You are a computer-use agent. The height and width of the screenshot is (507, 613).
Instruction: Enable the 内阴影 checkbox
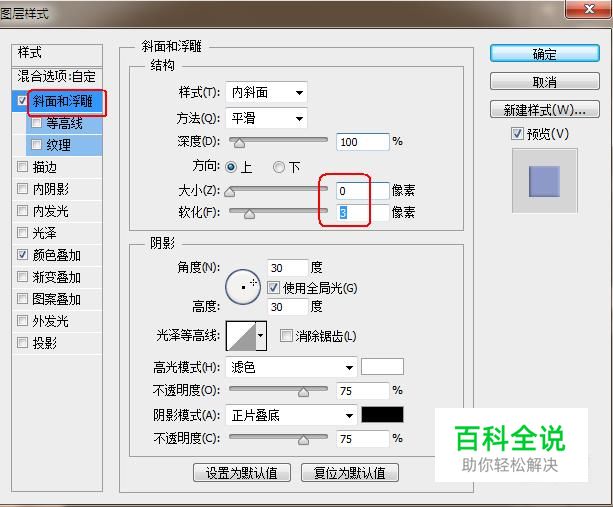click(22, 189)
